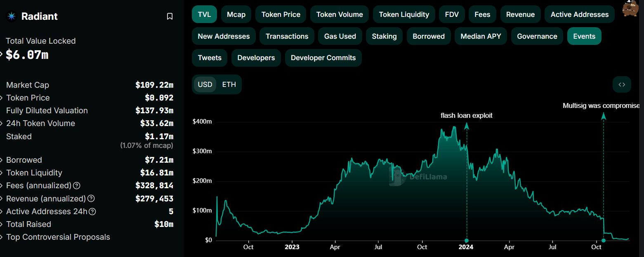Toggle the Fees chart metric button

[482, 14]
